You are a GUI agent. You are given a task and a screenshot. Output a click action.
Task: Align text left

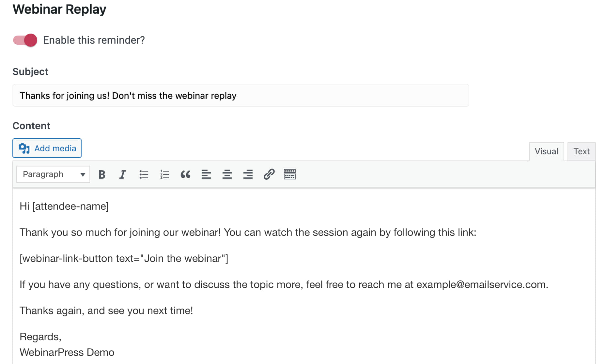click(x=206, y=174)
